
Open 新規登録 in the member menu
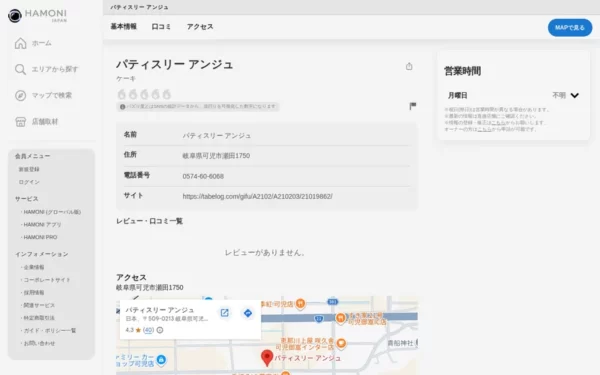(29, 169)
